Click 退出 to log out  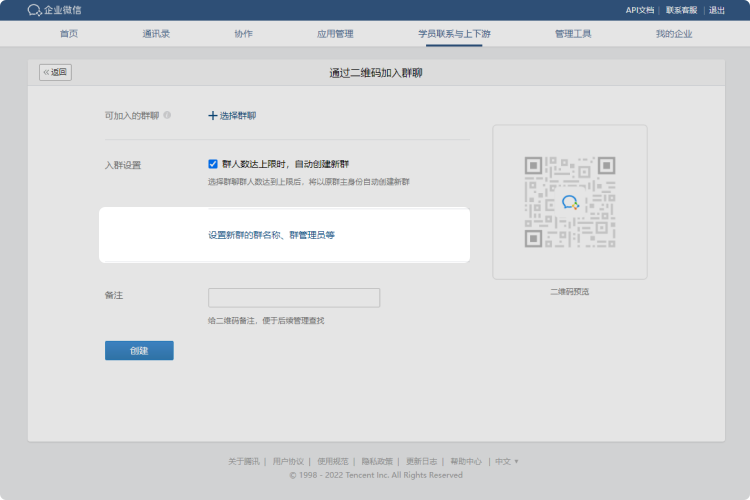coord(717,10)
